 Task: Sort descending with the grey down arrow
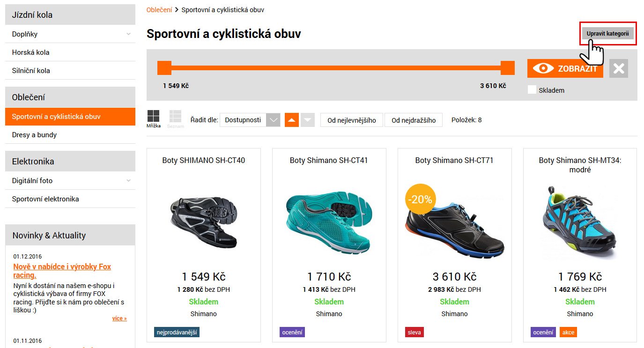click(307, 120)
